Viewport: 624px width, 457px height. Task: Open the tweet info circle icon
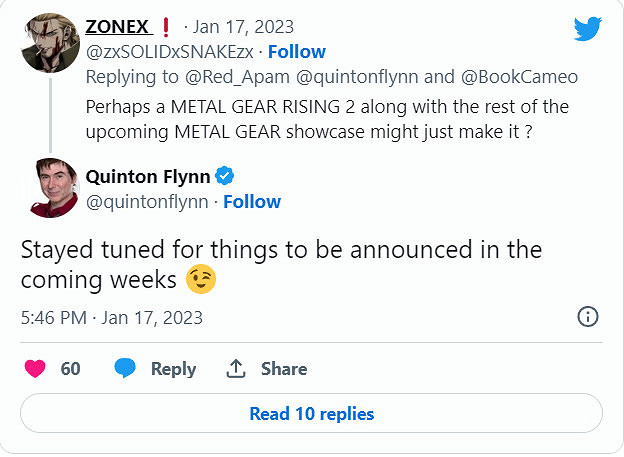pyautogui.click(x=588, y=317)
